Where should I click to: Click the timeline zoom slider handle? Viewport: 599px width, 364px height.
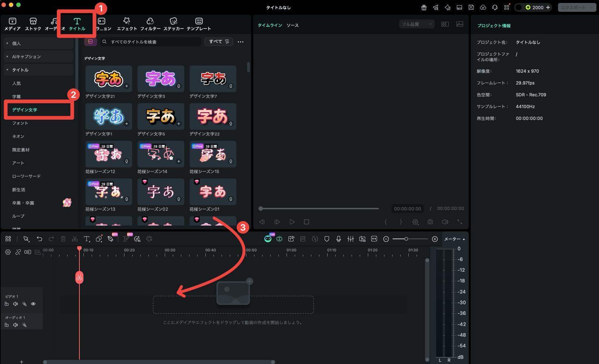[x=406, y=239]
